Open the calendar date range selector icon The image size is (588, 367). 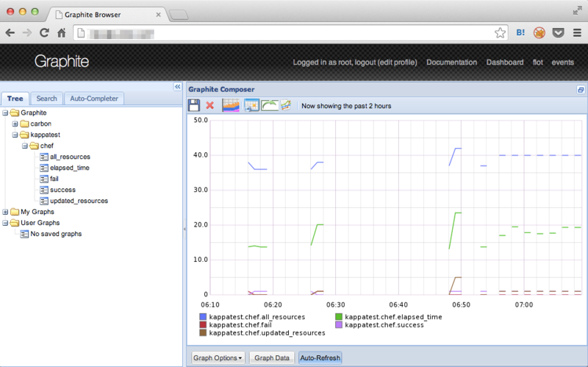pos(251,105)
